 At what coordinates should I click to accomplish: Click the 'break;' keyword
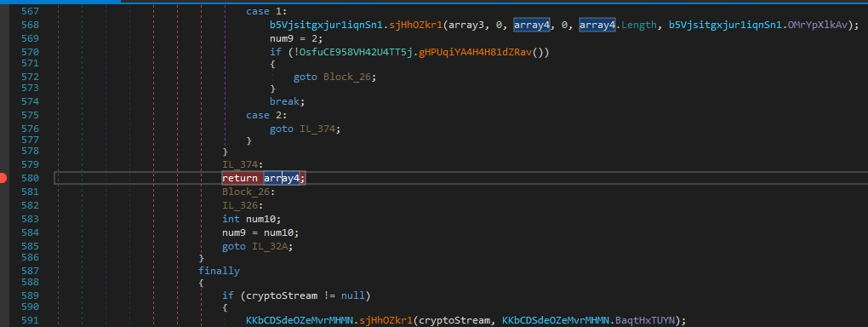[288, 102]
